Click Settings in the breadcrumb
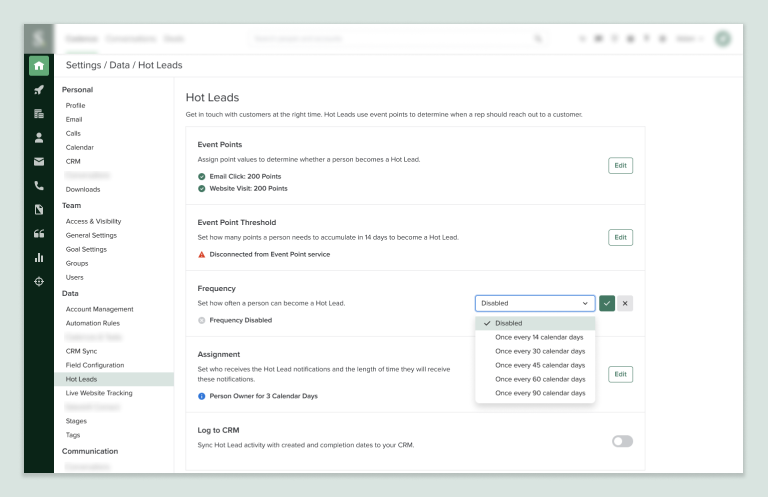The image size is (768, 497). (83, 65)
